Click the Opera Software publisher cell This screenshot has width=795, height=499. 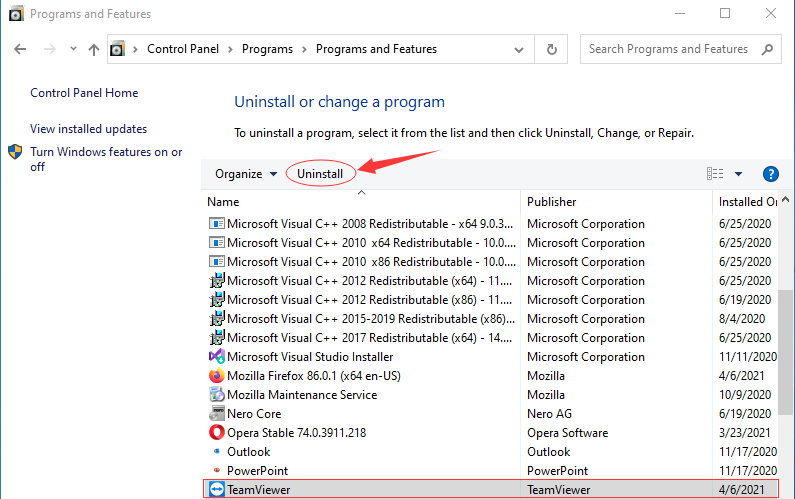point(567,433)
